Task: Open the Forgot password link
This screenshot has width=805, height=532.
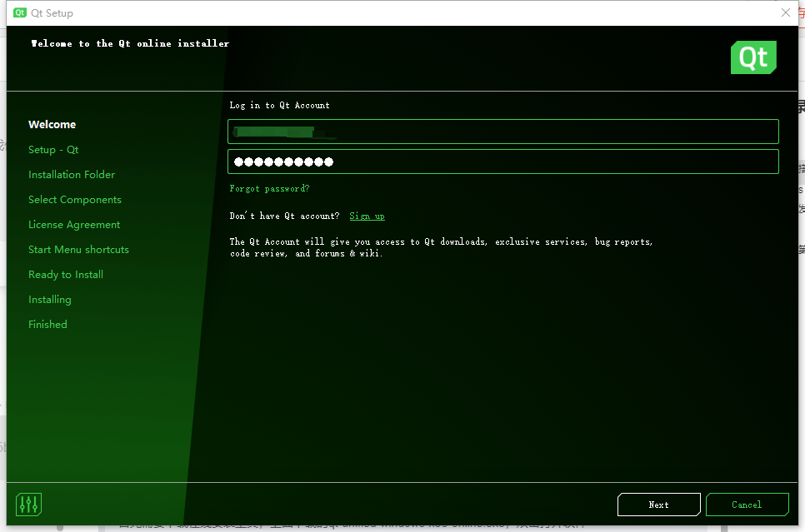Action: (x=269, y=188)
